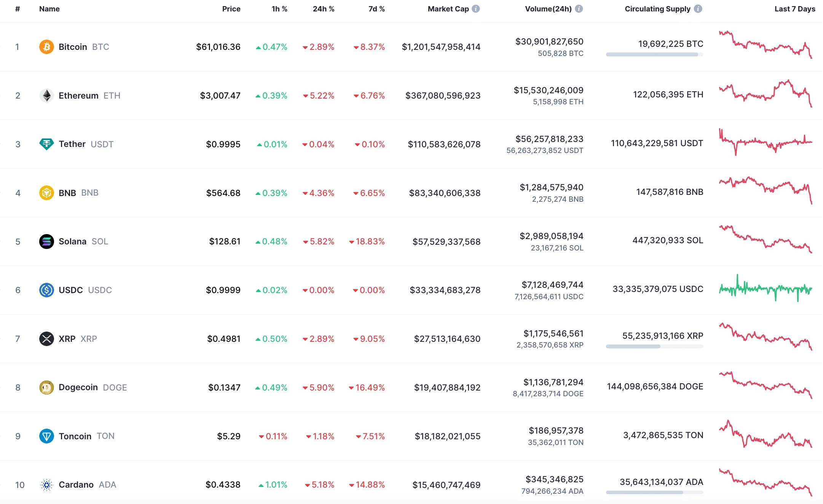
Task: Click the Solana logo icon
Action: (x=46, y=241)
